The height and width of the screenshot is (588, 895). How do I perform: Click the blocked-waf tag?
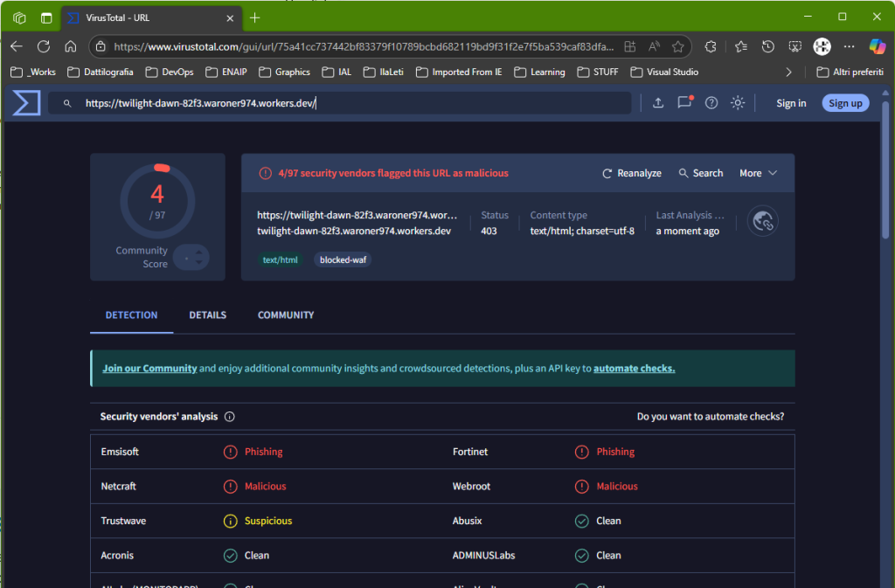tap(343, 260)
